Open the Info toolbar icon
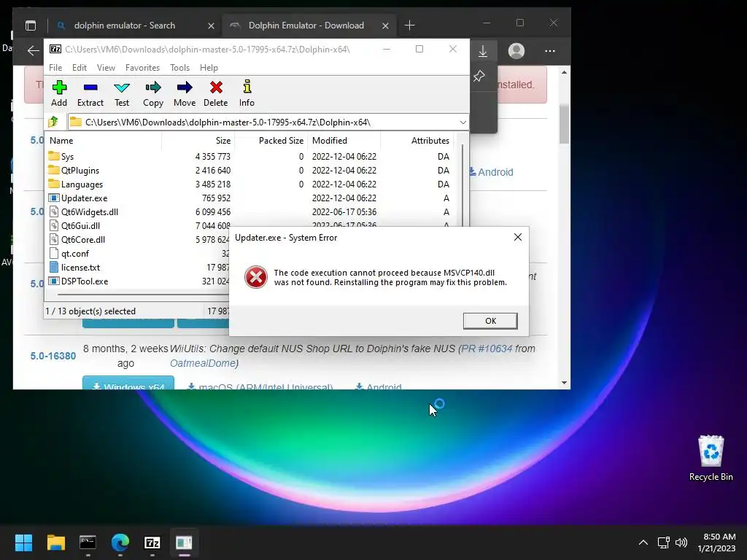Screen dimensions: 747x560 (x=247, y=93)
